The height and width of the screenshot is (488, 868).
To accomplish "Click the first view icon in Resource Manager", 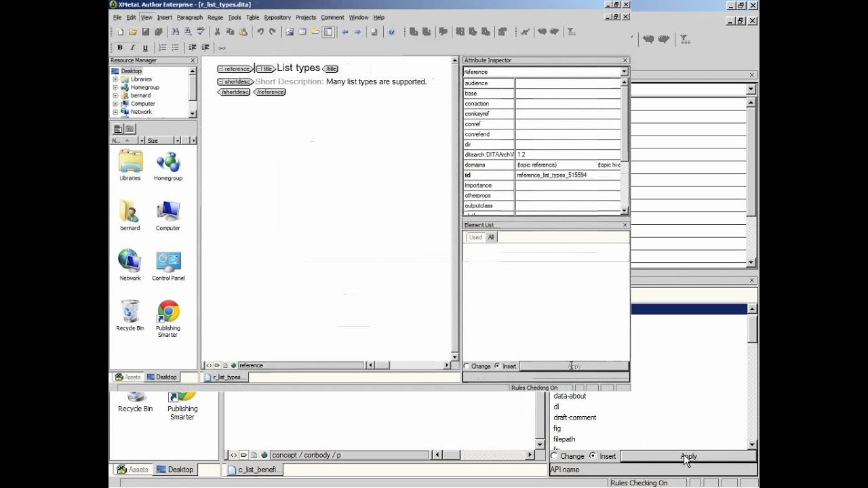I will tap(118, 129).
